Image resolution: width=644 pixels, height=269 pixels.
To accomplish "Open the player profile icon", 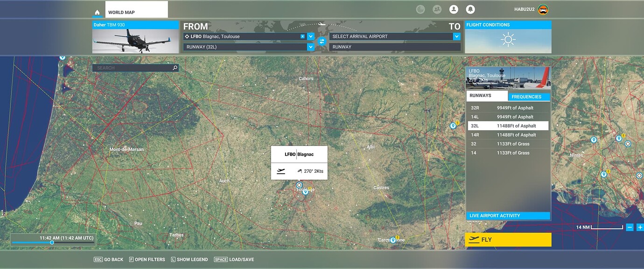I will tap(453, 9).
